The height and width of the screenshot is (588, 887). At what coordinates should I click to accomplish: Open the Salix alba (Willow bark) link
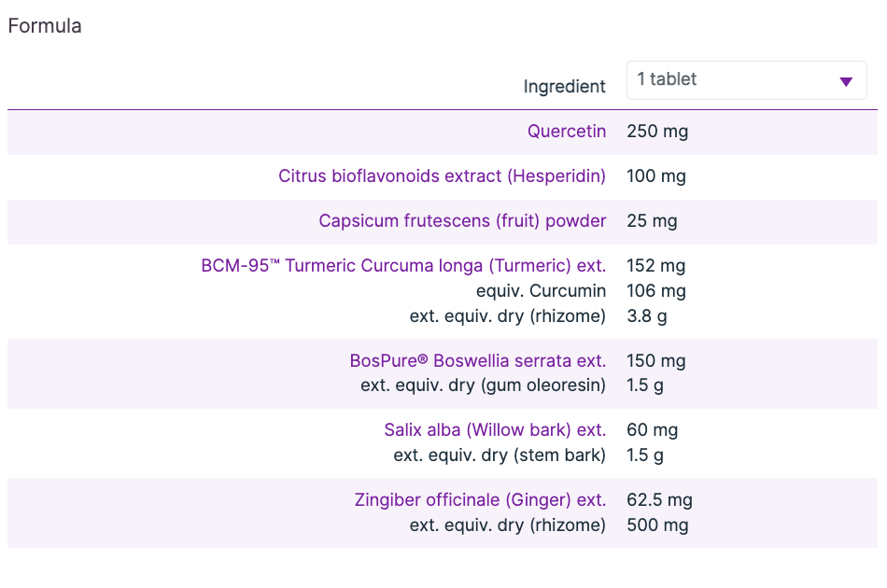495,430
